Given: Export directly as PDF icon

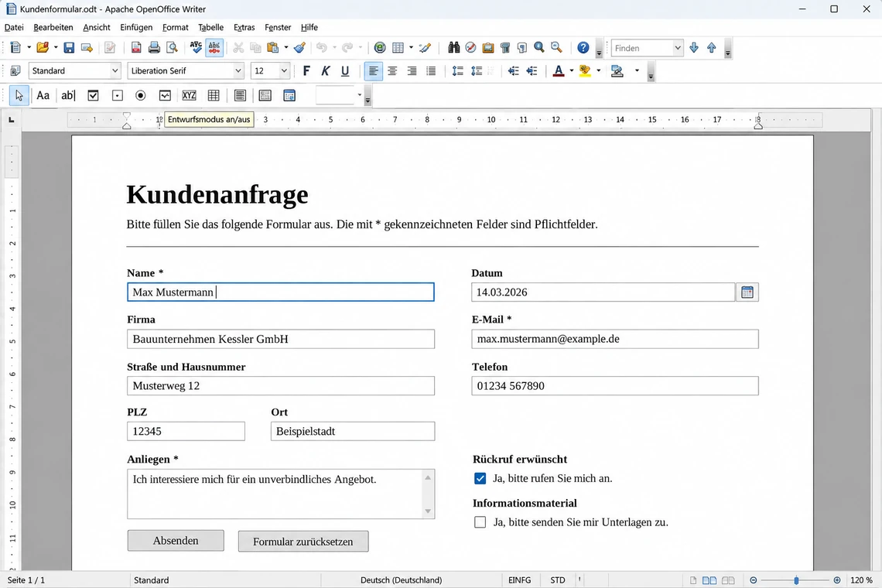Looking at the screenshot, I should [x=136, y=48].
